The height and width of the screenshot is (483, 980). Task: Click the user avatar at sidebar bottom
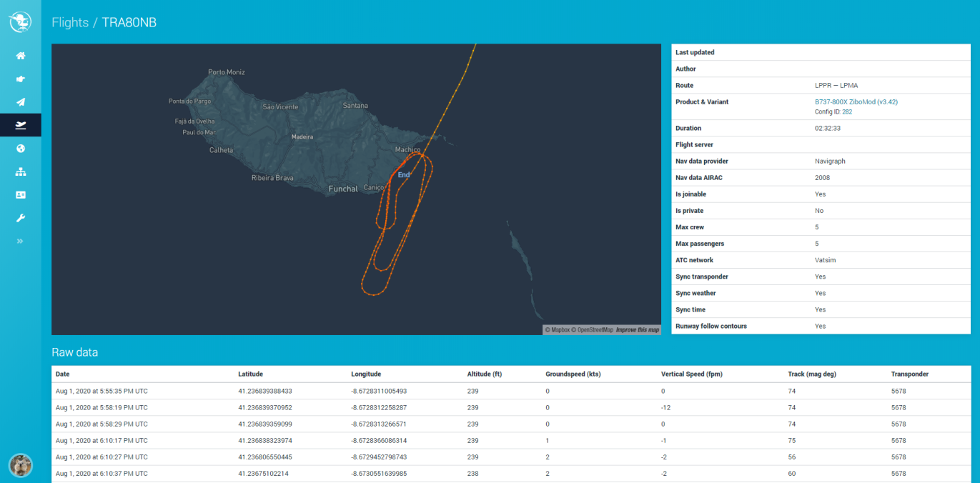20,465
